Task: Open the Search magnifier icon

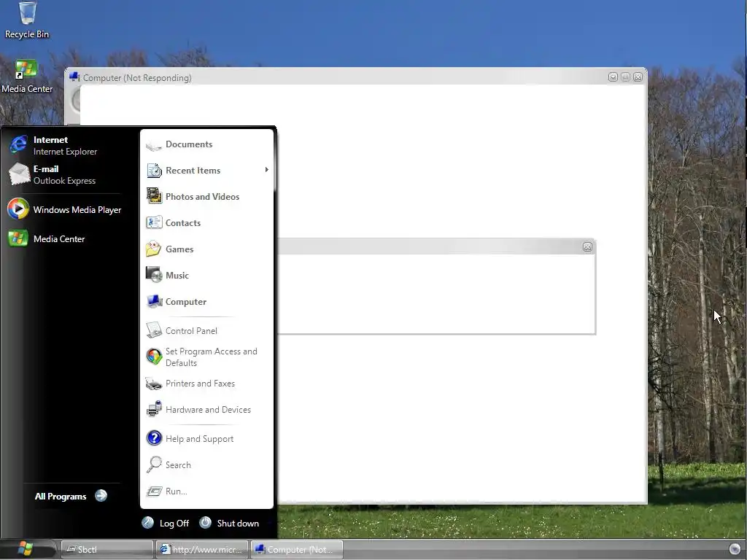Action: [154, 464]
